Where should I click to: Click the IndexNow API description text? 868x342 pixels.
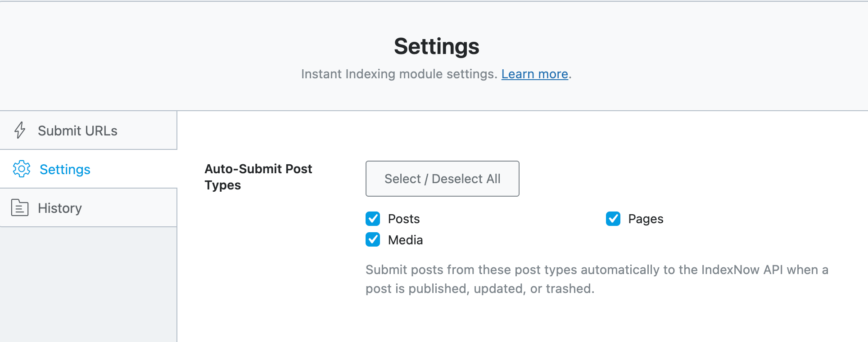click(597, 279)
